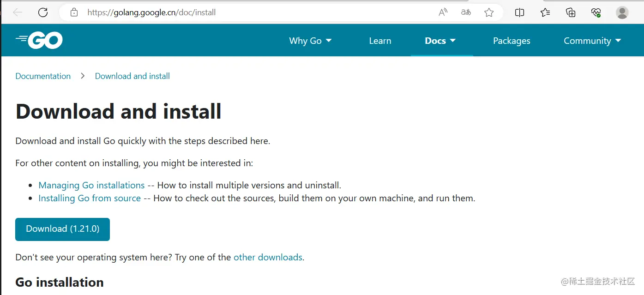Go to home via Go logo
Screen dimensions: 644x295
(39, 41)
